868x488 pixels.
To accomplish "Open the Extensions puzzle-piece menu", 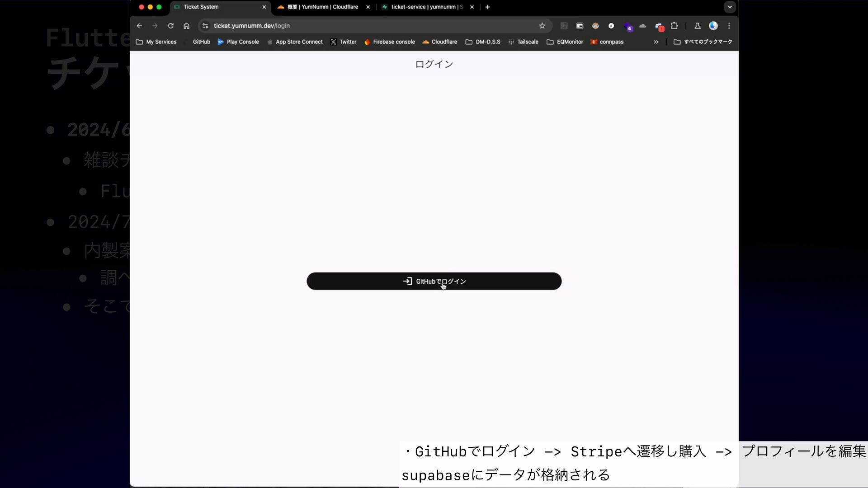I will [674, 26].
